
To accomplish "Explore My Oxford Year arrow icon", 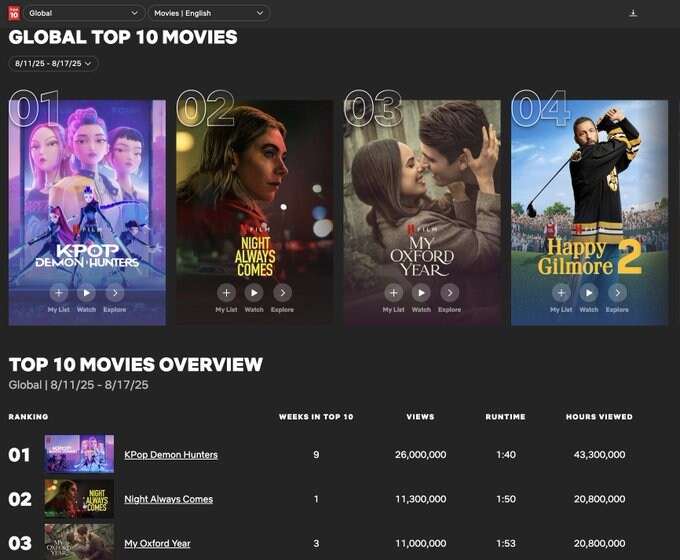I will click(x=450, y=293).
